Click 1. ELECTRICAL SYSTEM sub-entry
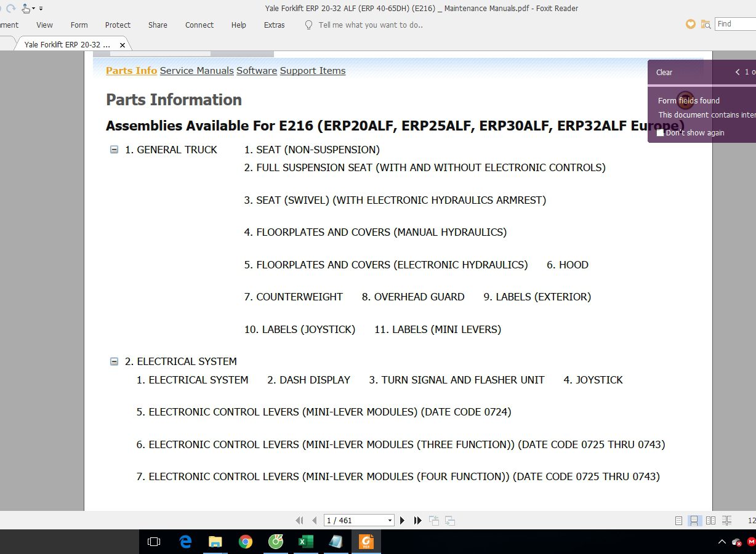The image size is (756, 554). [x=193, y=380]
